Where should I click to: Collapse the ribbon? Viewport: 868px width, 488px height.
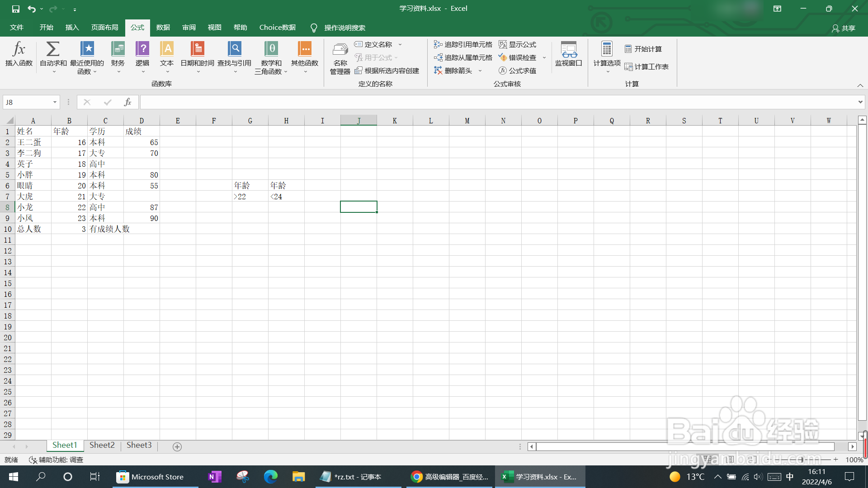click(x=860, y=85)
